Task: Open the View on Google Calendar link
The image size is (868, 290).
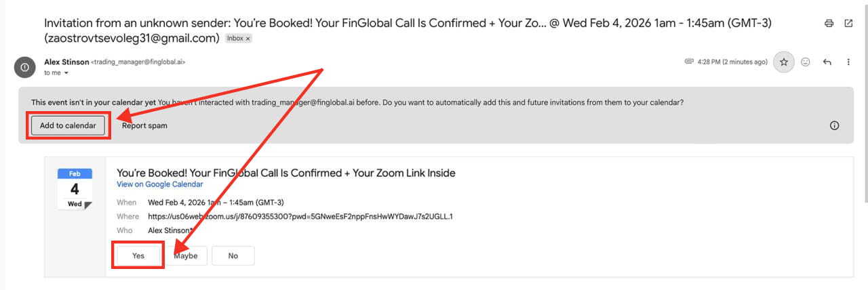Action: point(159,184)
